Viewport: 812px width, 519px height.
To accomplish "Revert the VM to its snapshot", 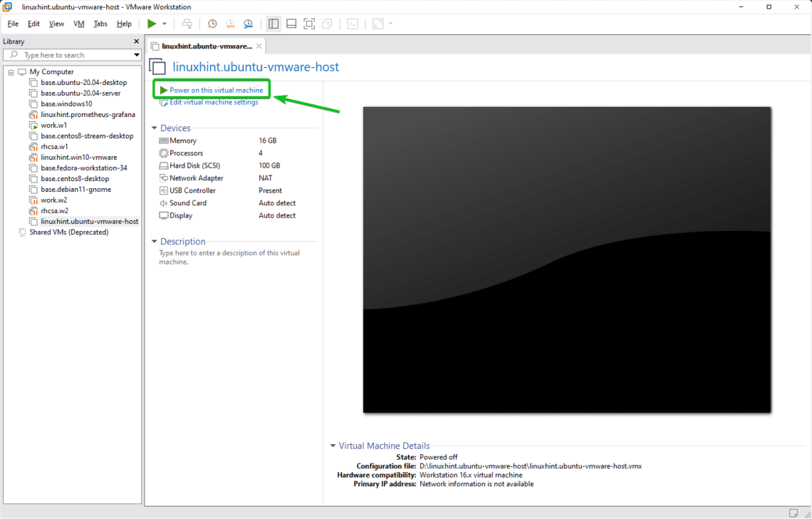I will (x=230, y=23).
